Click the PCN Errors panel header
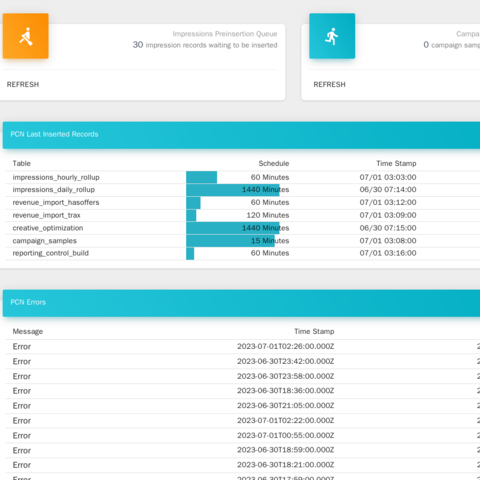The height and width of the screenshot is (480, 480). pos(241,303)
